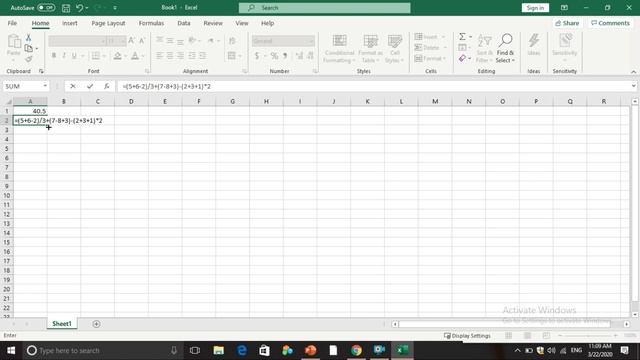
Task: Collapse the ribbon with the chevron
Action: point(633,71)
